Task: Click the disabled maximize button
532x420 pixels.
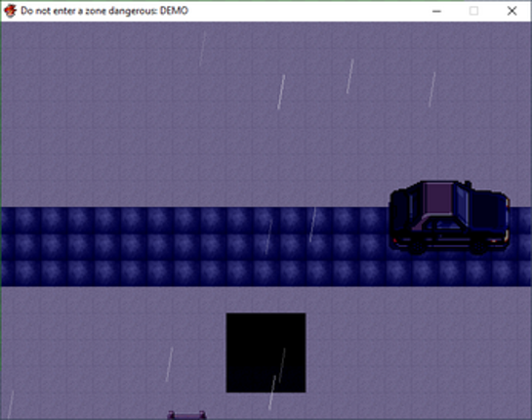Action: click(x=474, y=11)
